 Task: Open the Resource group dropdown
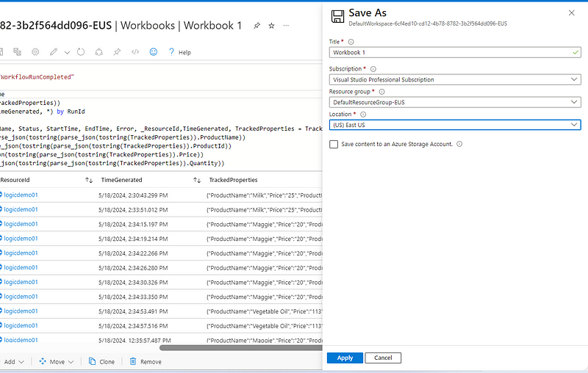point(455,102)
